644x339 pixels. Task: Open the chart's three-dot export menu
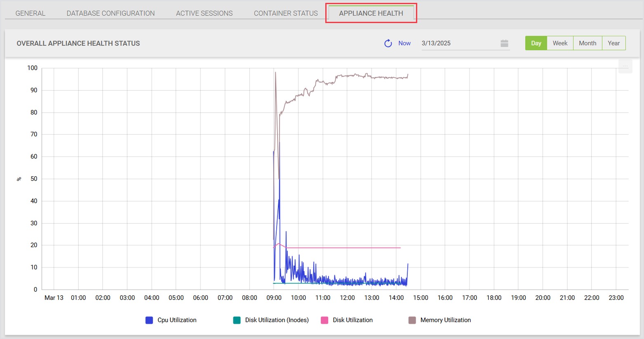coord(625,66)
